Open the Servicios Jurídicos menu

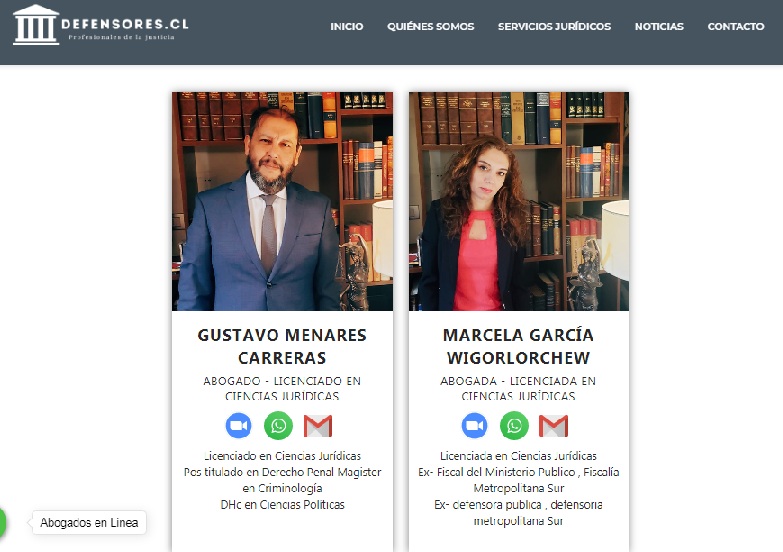[554, 26]
